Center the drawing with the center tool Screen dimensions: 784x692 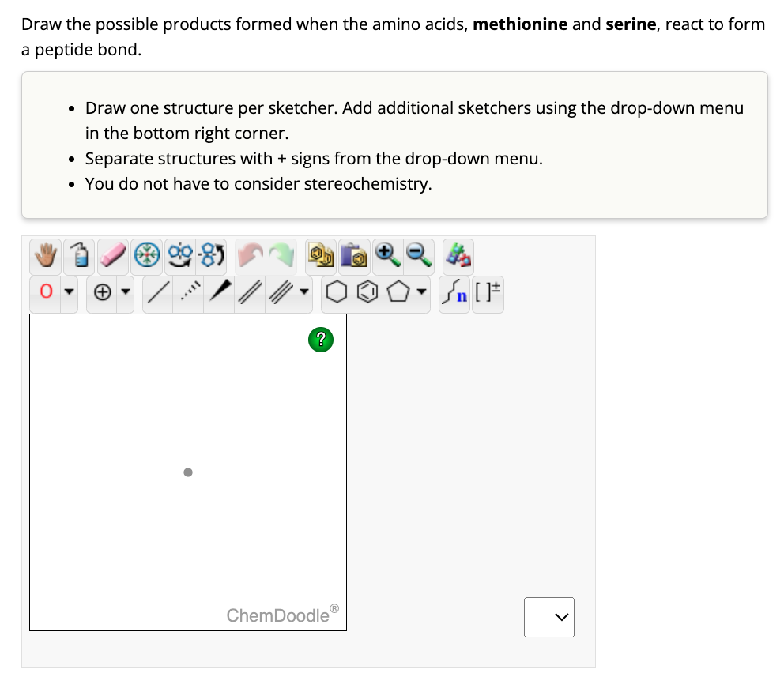coord(146,255)
